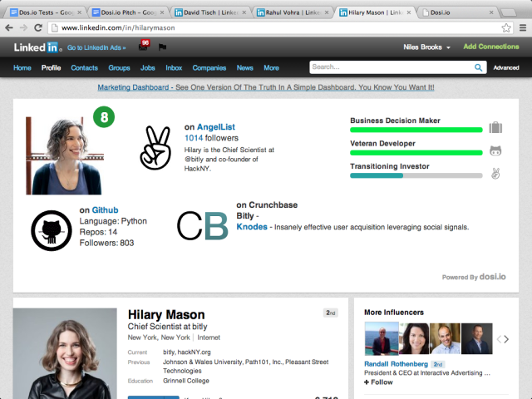The width and height of the screenshot is (532, 399).
Task: Click the green score badge 8
Action: point(104,117)
